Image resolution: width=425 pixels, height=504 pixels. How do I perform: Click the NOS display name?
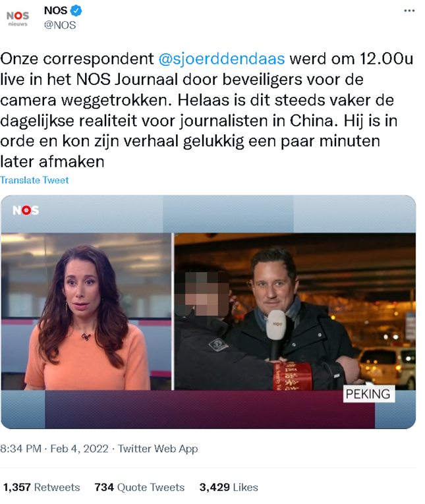(x=55, y=11)
